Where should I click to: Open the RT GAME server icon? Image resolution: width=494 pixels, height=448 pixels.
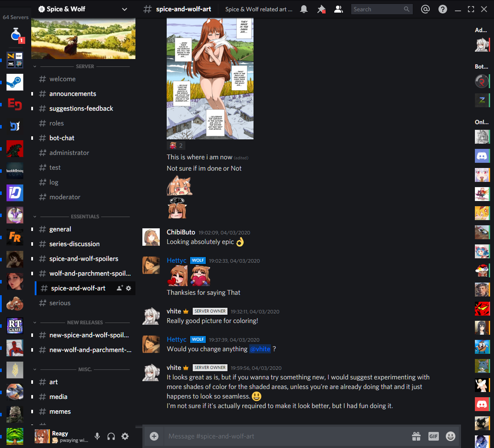(x=15, y=326)
